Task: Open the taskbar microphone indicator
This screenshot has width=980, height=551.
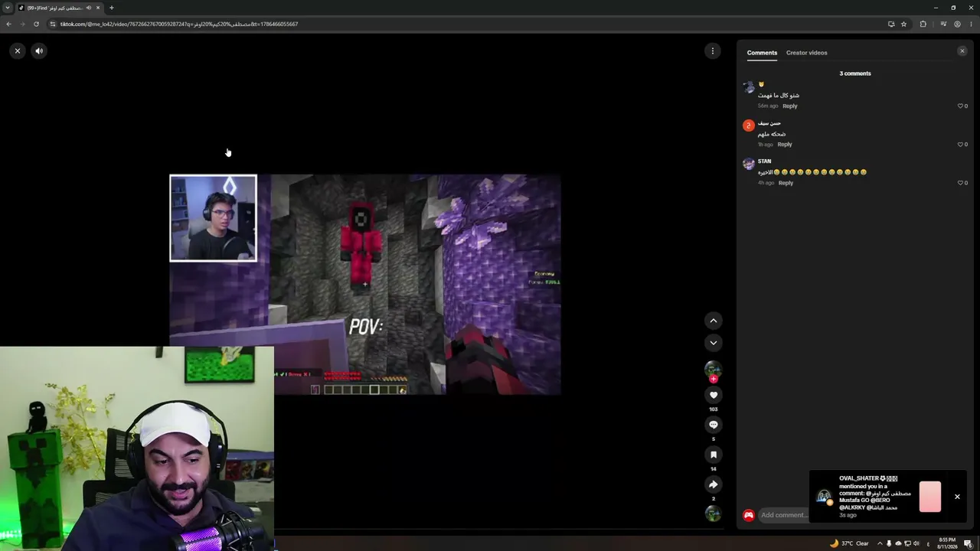Action: pyautogui.click(x=889, y=543)
